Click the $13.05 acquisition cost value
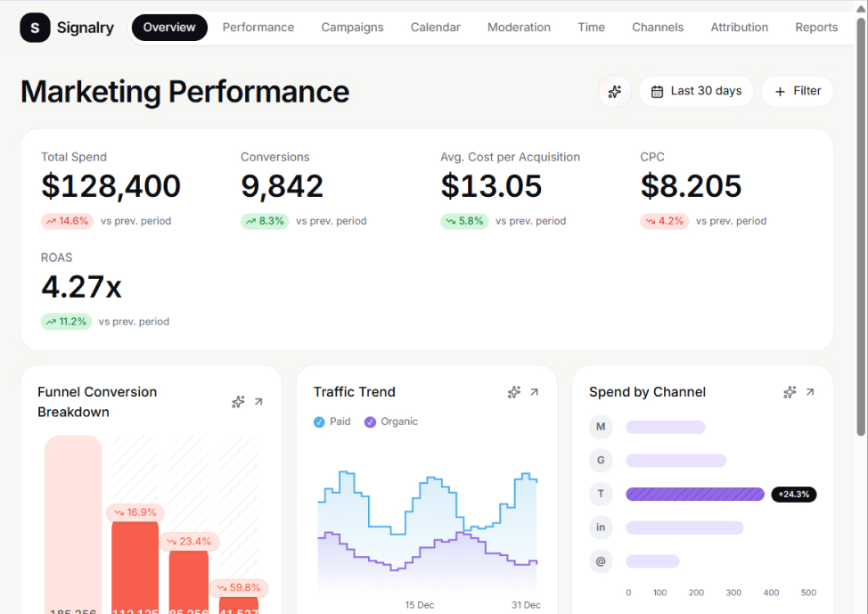The width and height of the screenshot is (868, 614). tap(491, 186)
